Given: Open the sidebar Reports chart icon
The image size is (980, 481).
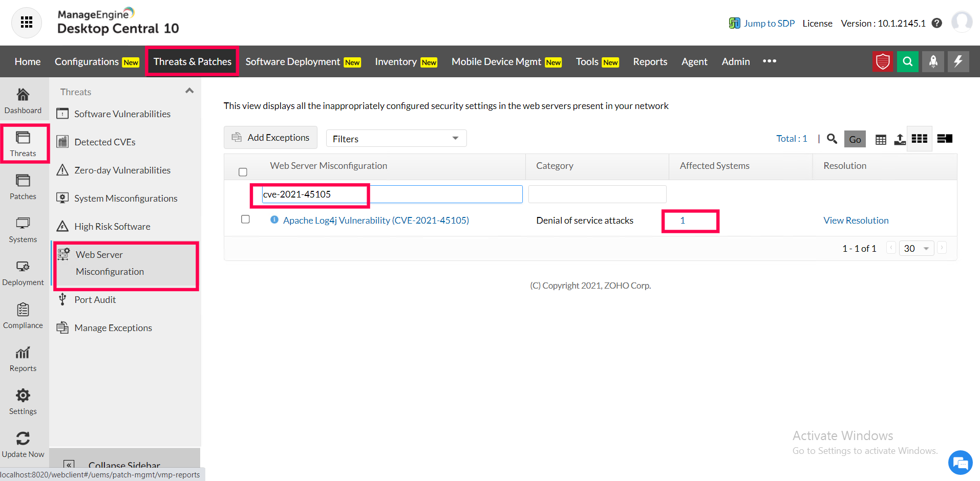Looking at the screenshot, I should 23,353.
